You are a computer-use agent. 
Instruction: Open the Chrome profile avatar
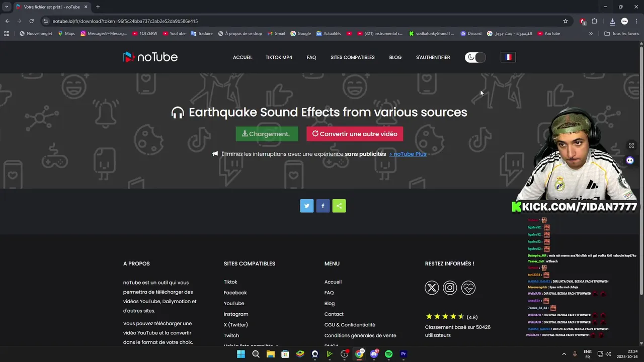click(624, 21)
